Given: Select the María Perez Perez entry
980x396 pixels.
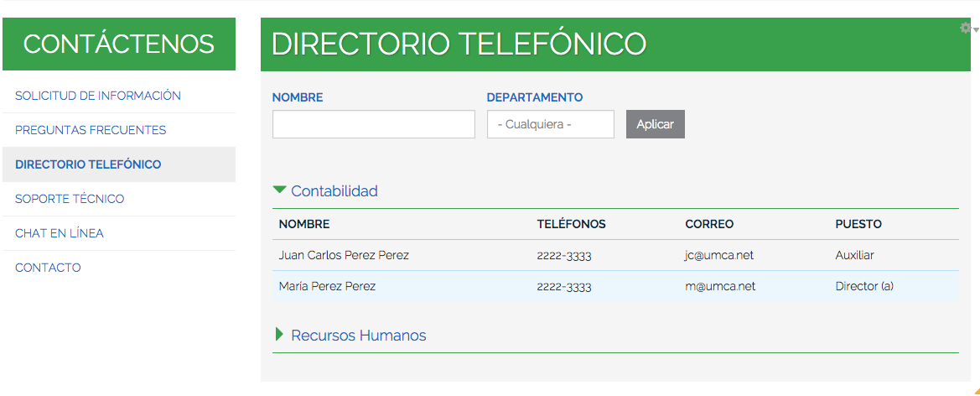Looking at the screenshot, I should click(x=327, y=286).
